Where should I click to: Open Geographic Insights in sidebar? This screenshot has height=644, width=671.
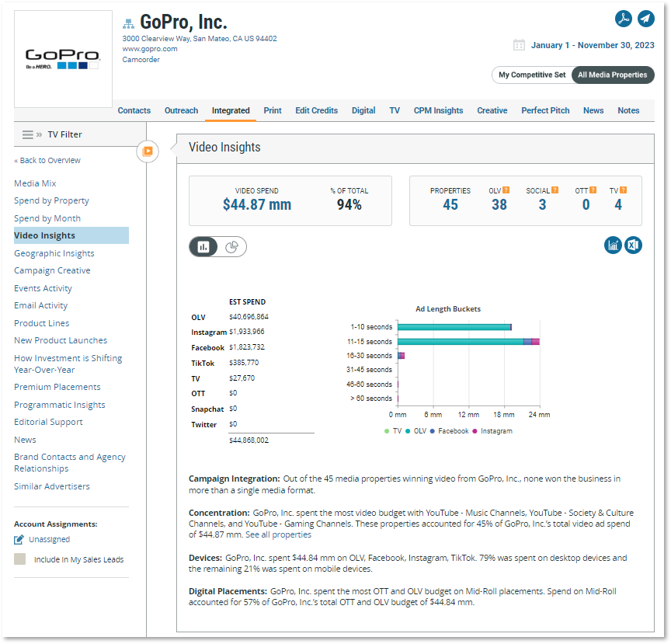coord(54,253)
